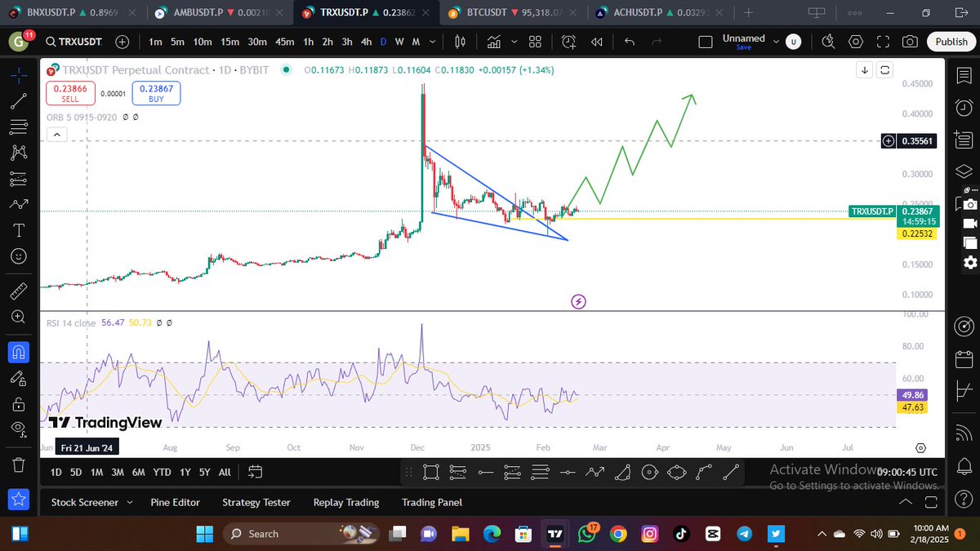Open Indicator Templates grid icon
980x551 pixels.
pos(535,42)
